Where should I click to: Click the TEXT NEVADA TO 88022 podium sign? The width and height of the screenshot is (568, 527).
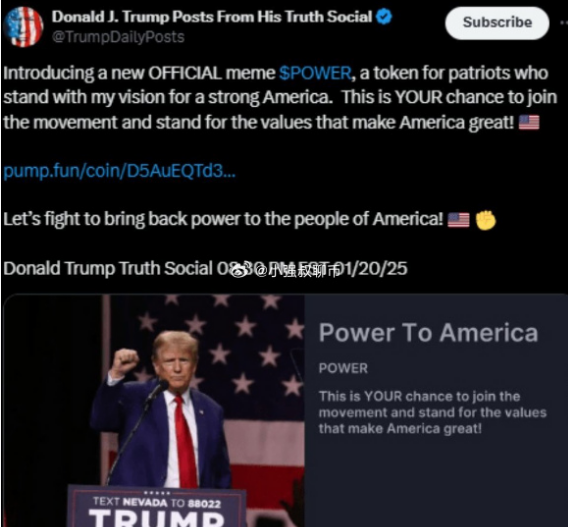click(156, 503)
